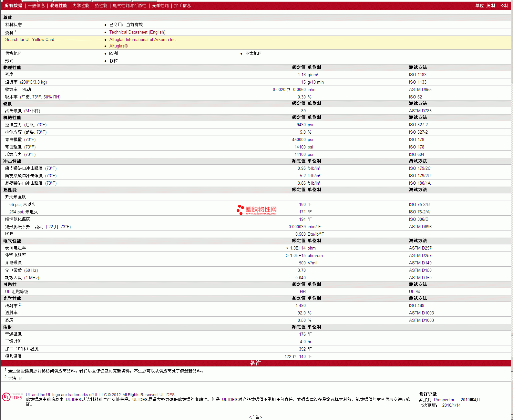Viewport: 513px width, 420px height.
Task: Click the 热变形温度 row label
Action: coord(15,197)
